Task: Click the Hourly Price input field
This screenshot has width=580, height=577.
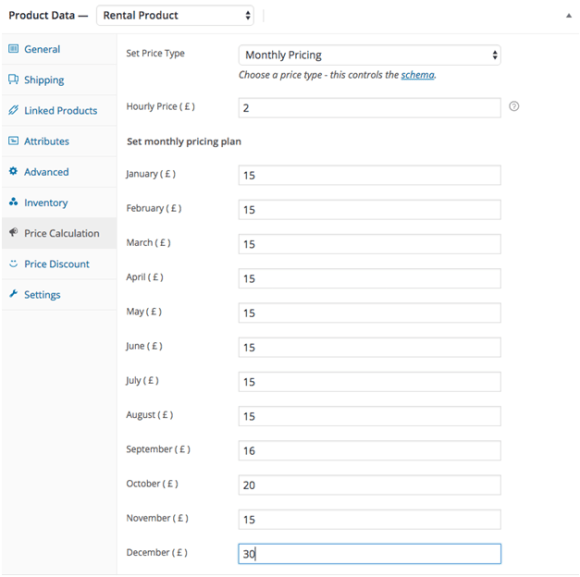Action: coord(370,108)
